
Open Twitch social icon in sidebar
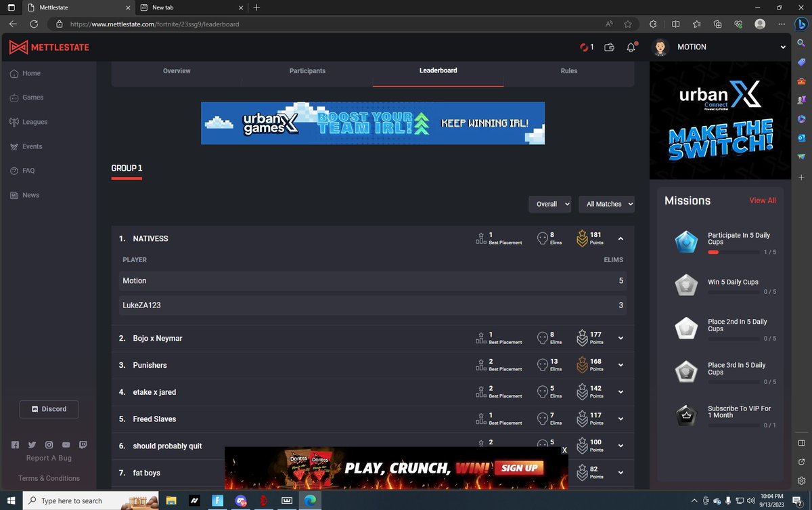click(83, 445)
